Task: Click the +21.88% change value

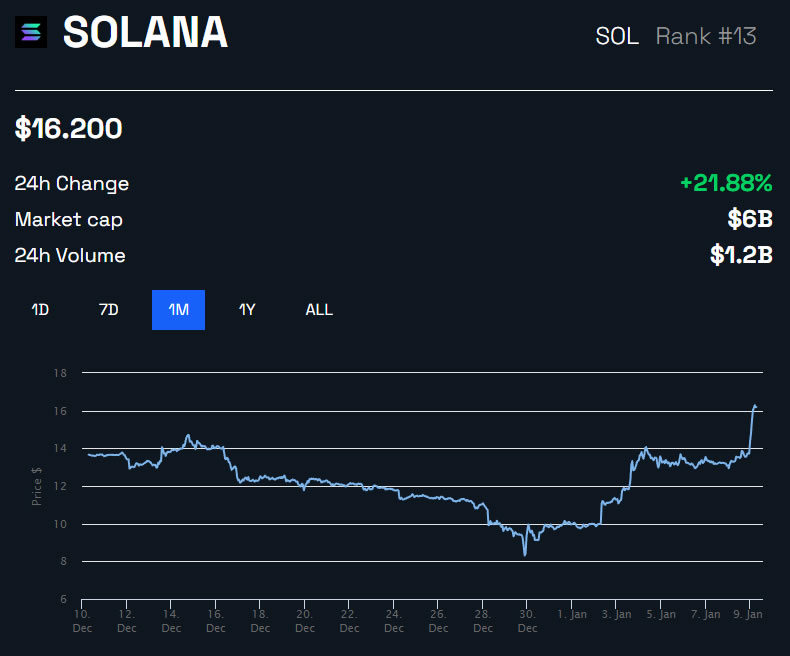Action: pos(726,183)
